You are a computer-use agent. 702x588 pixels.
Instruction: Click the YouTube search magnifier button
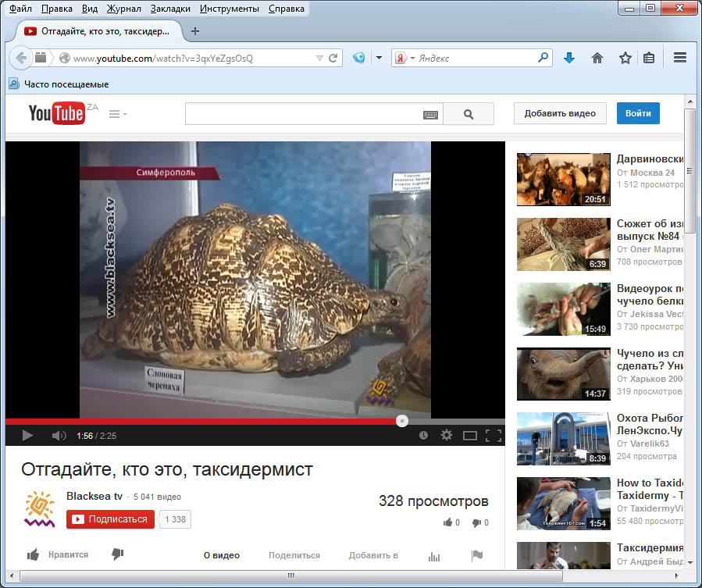(469, 114)
